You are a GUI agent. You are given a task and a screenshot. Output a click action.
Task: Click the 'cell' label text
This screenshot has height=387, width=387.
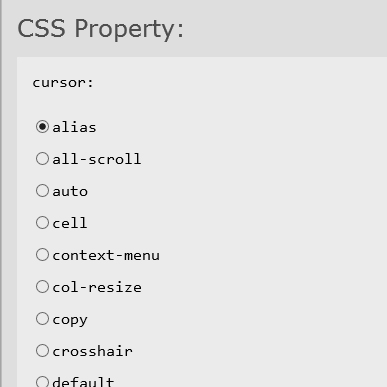coord(70,223)
